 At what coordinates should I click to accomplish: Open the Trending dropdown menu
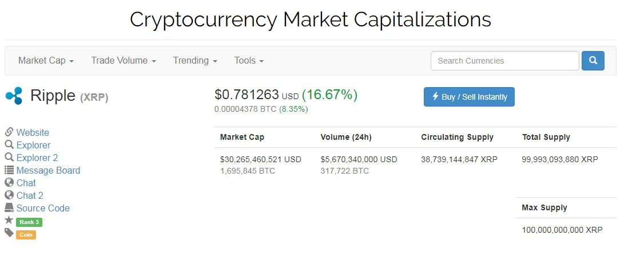(x=195, y=61)
